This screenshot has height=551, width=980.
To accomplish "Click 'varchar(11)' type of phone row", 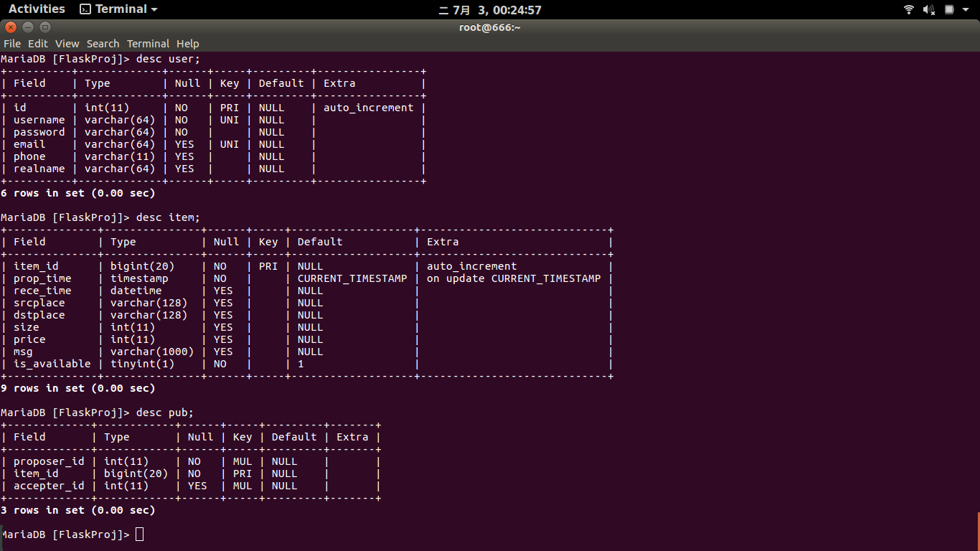I will coord(120,156).
